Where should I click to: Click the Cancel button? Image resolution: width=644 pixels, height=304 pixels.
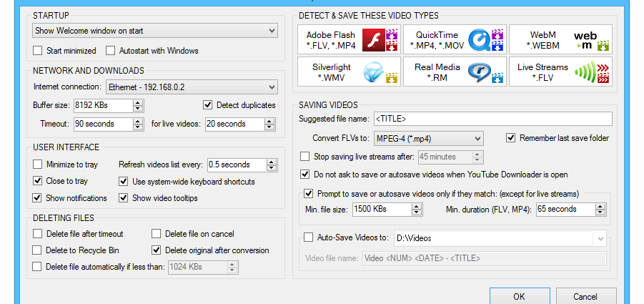[586, 296]
